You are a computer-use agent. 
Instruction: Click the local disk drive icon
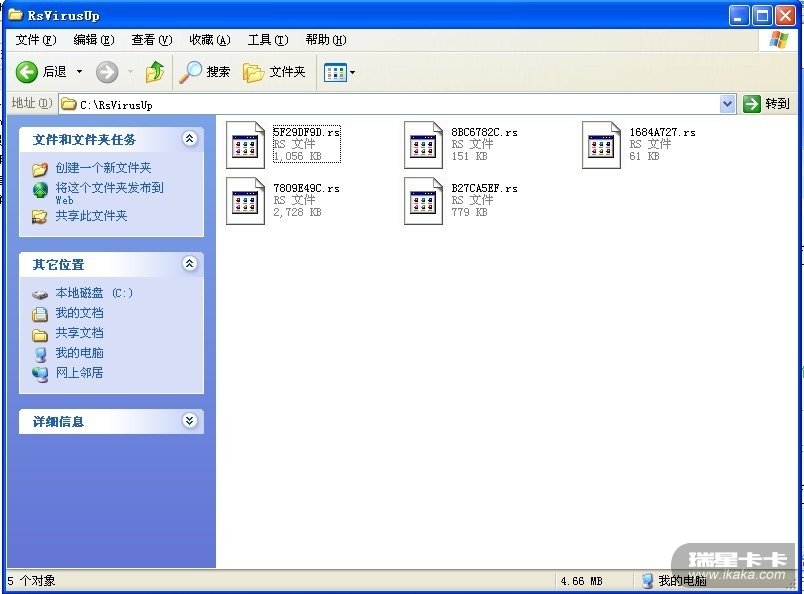(39, 294)
